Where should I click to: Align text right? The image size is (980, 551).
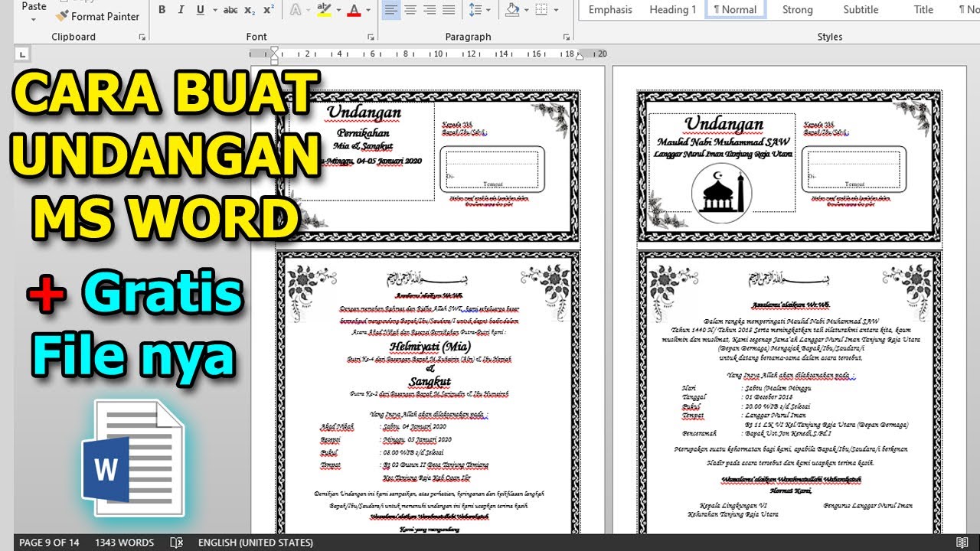point(430,10)
